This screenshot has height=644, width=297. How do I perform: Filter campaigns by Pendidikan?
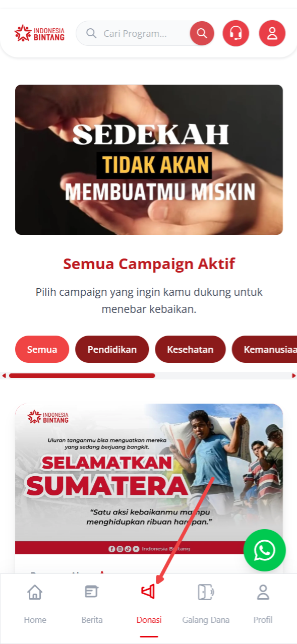tap(112, 349)
